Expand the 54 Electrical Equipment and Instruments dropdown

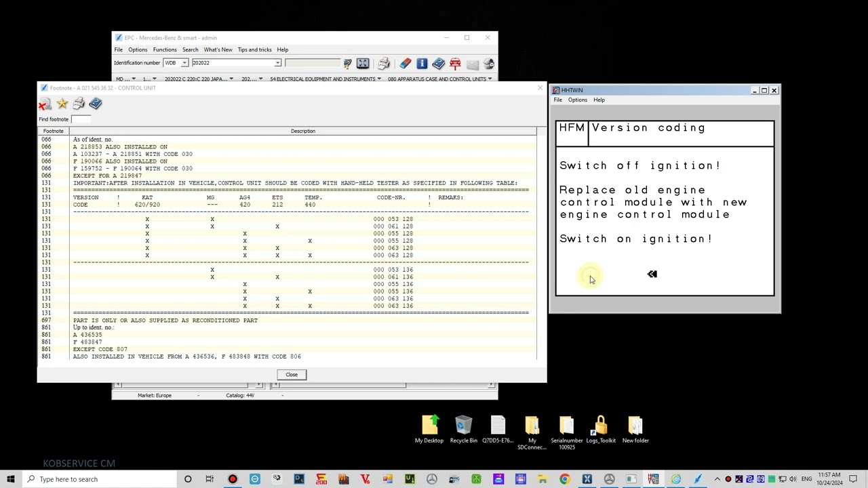[379, 79]
